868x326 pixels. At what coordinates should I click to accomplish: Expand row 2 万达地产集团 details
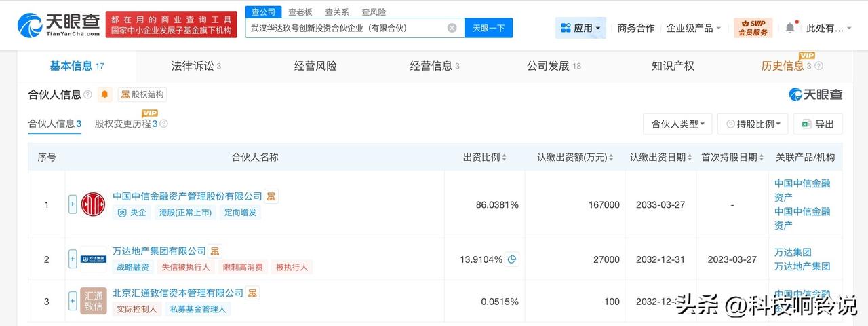pyautogui.click(x=73, y=259)
